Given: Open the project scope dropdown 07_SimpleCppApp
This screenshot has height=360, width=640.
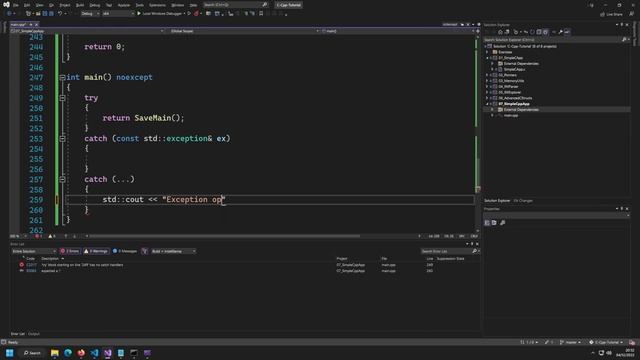Looking at the screenshot, I should pyautogui.click(x=87, y=31).
